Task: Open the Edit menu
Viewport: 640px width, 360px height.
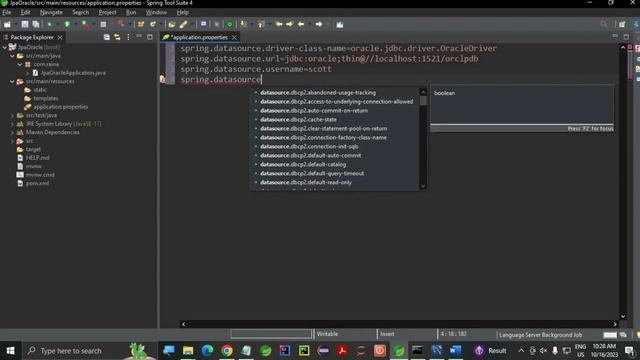Action: (25, 12)
